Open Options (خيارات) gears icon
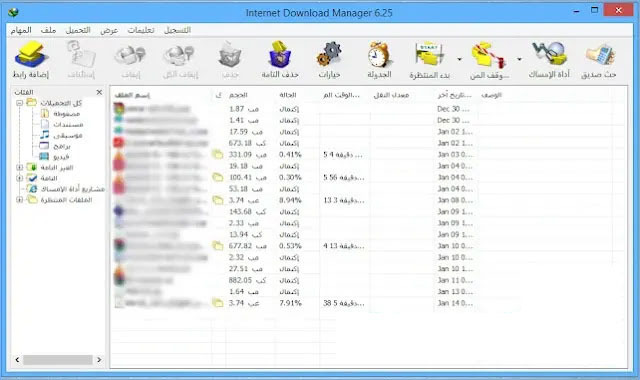The image size is (640, 380). 329,54
